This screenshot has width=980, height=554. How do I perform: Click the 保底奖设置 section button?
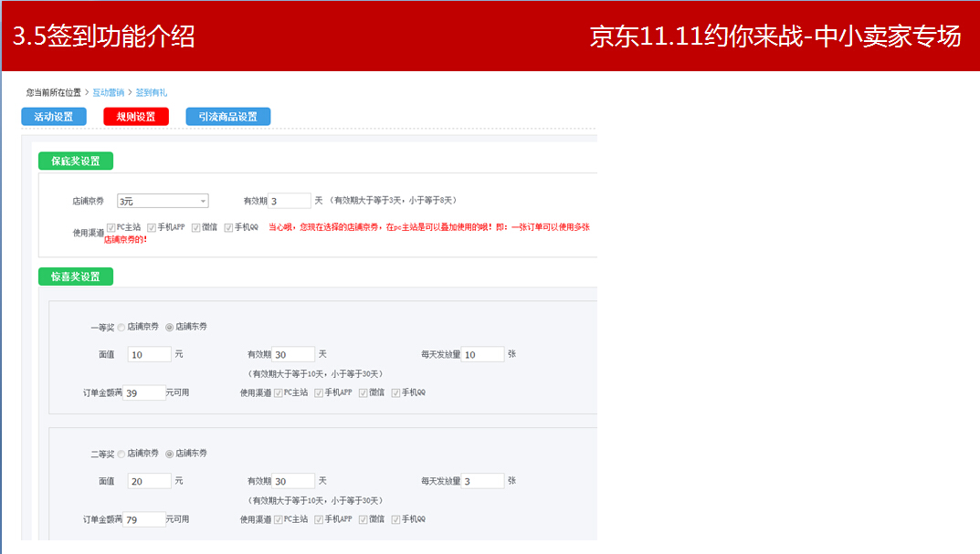tap(76, 162)
